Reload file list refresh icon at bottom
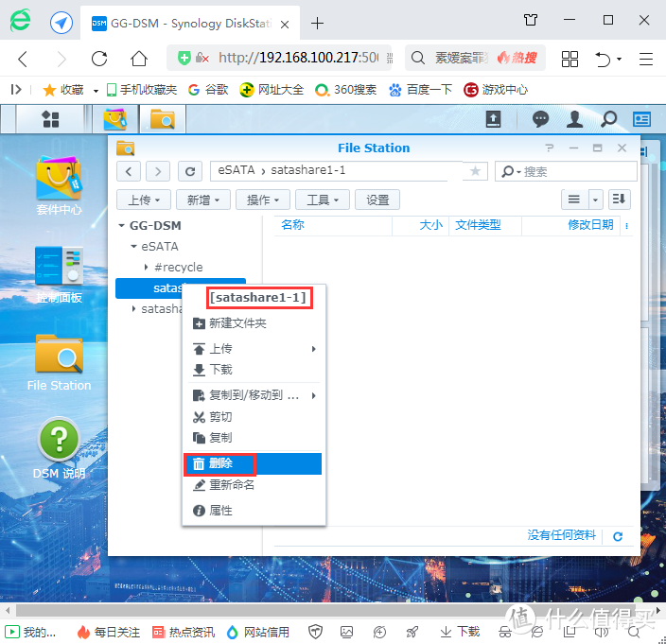The image size is (666, 644). [618, 536]
